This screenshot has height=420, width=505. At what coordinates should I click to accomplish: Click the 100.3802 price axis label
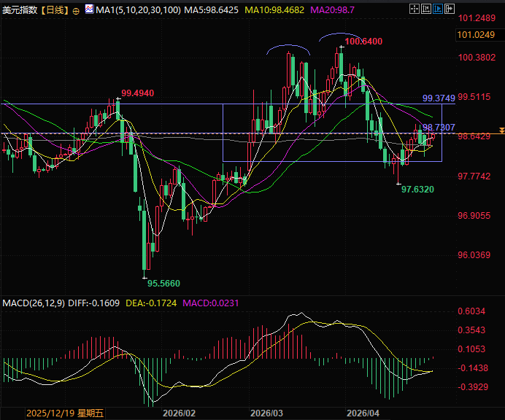click(477, 58)
